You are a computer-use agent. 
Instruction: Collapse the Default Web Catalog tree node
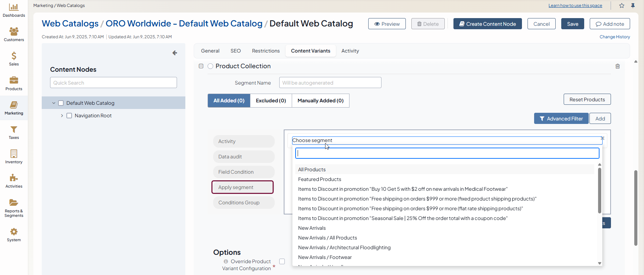point(54,103)
